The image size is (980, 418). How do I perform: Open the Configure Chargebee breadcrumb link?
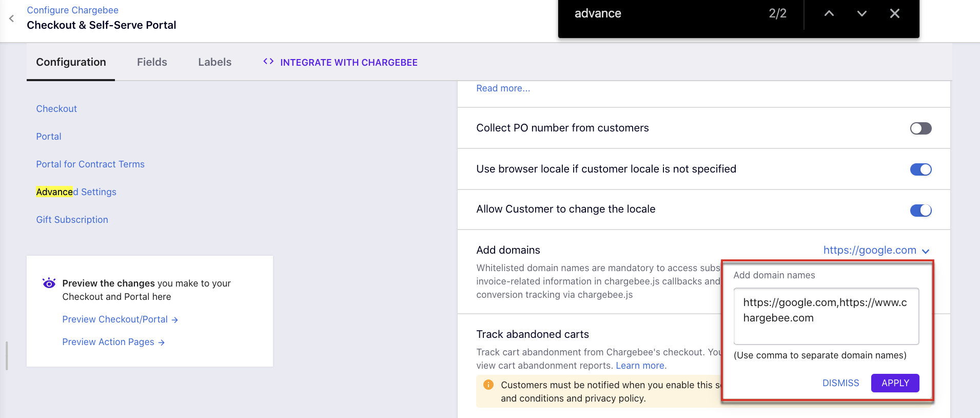[72, 10]
